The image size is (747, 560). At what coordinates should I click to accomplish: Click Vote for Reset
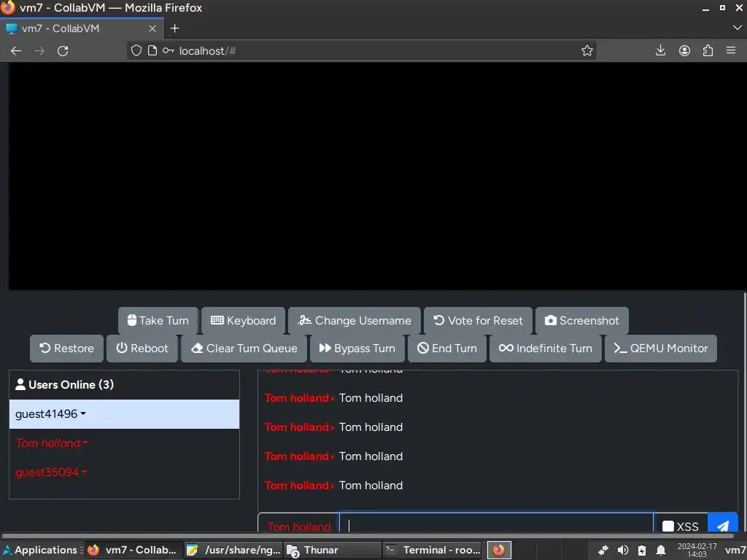(x=478, y=321)
